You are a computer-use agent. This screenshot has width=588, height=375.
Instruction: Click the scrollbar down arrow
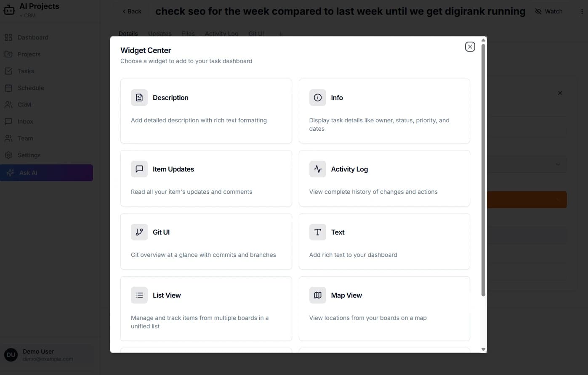point(483,349)
